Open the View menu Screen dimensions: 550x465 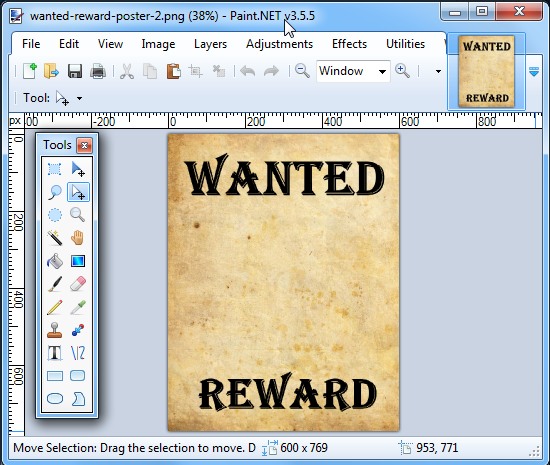[110, 44]
